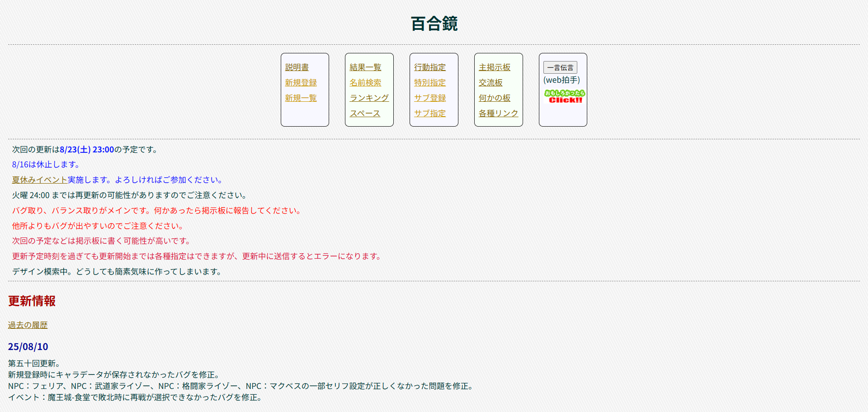Open the 結果一覧 results list
Viewport: 868px width, 412px height.
coord(365,67)
